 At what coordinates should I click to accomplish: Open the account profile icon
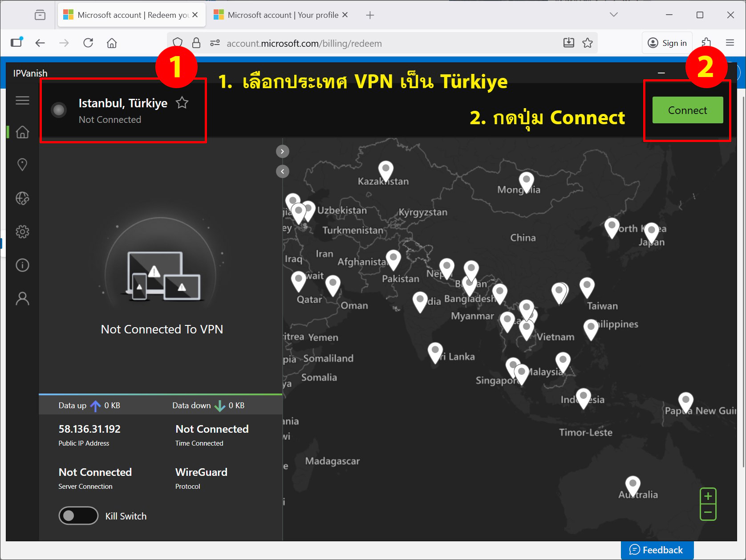tap(22, 299)
